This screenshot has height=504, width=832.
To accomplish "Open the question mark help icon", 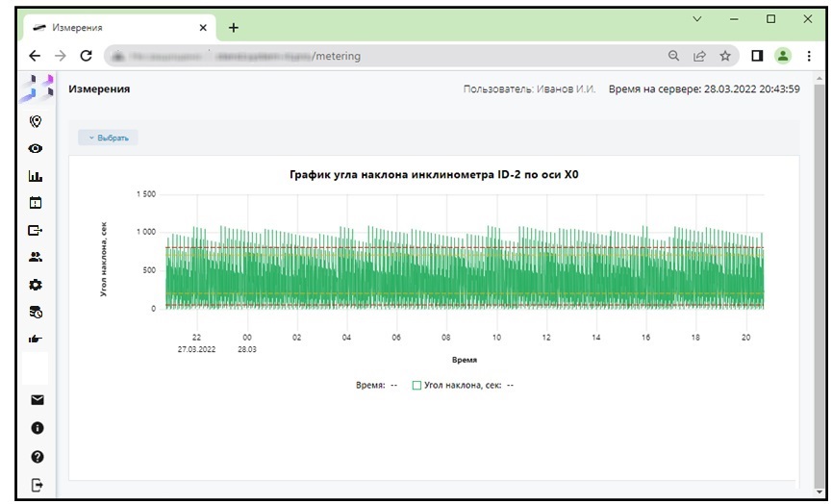I will coord(38,456).
